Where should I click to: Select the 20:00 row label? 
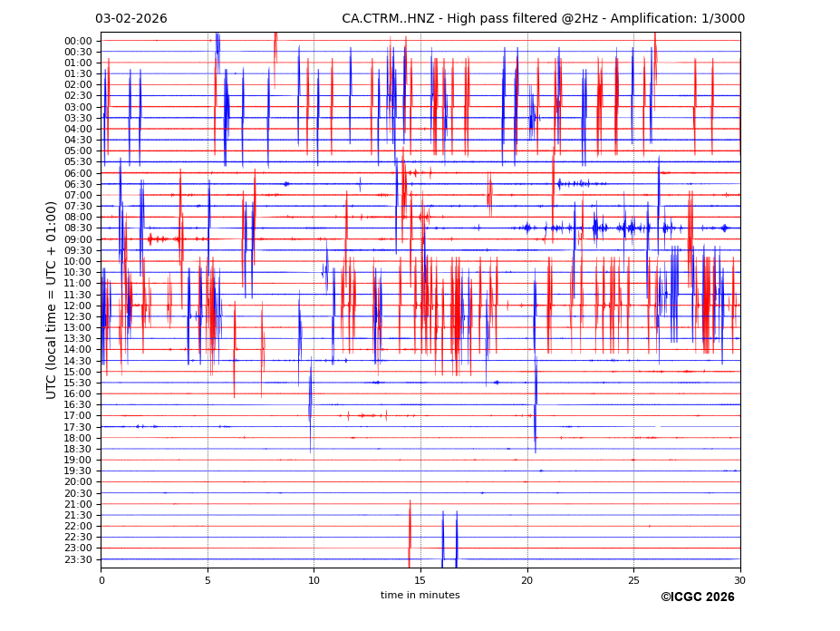tap(78, 482)
